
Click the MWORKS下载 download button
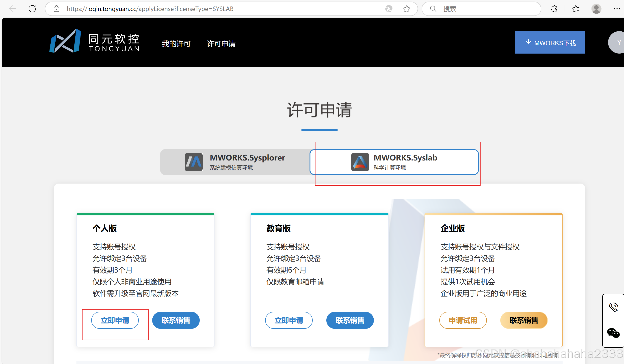click(550, 43)
